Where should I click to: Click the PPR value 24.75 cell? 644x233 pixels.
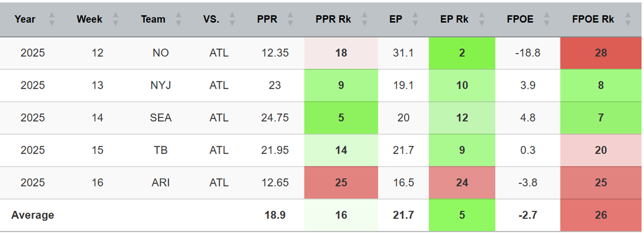[275, 118]
